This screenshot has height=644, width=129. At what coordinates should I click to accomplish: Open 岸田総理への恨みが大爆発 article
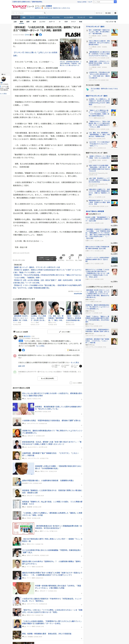coord(58,467)
